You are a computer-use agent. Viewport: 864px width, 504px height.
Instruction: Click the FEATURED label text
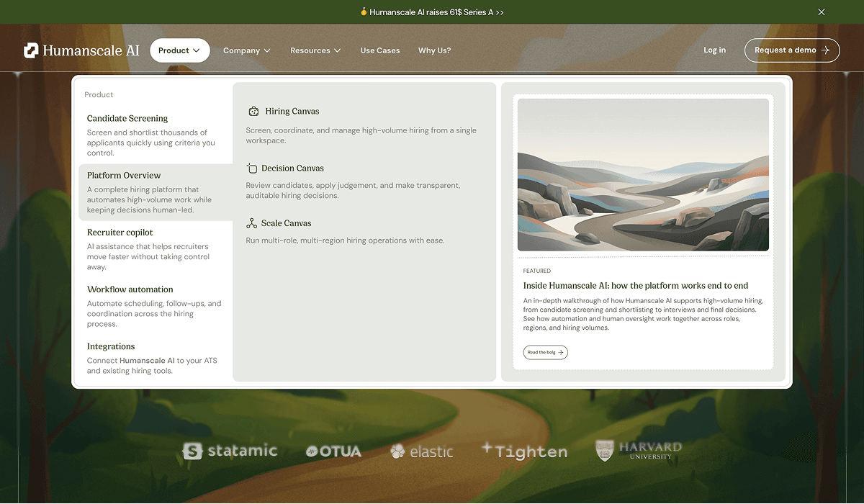(537, 271)
